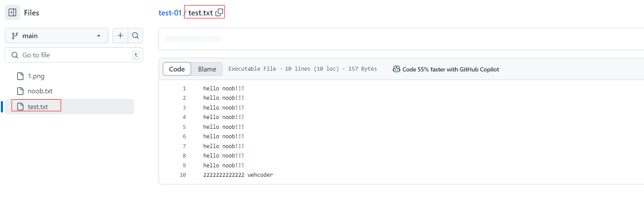Click the GitHub Copilot icon
This screenshot has height=205, width=644.
(397, 69)
